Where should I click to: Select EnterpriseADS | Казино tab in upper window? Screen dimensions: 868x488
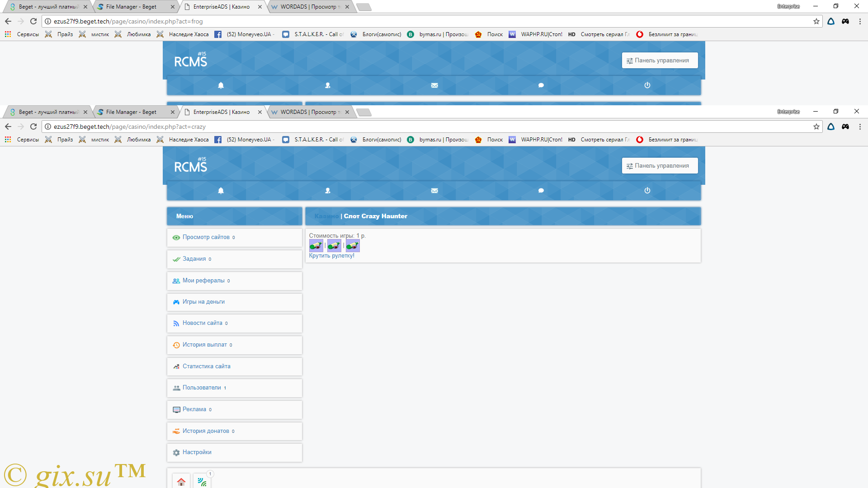221,7
